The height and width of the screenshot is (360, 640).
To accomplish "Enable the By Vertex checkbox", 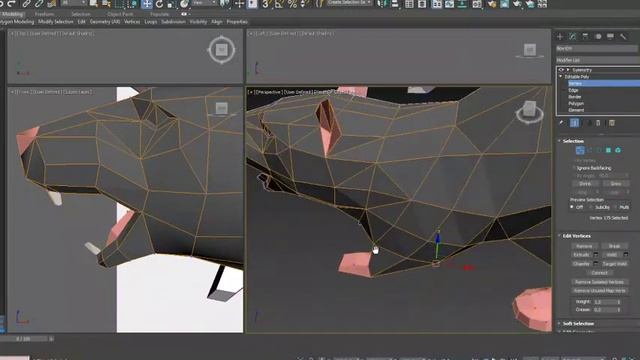I will (x=574, y=160).
